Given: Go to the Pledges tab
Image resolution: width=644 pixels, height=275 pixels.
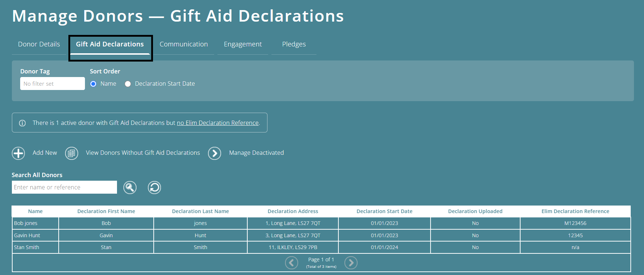Looking at the screenshot, I should [294, 44].
